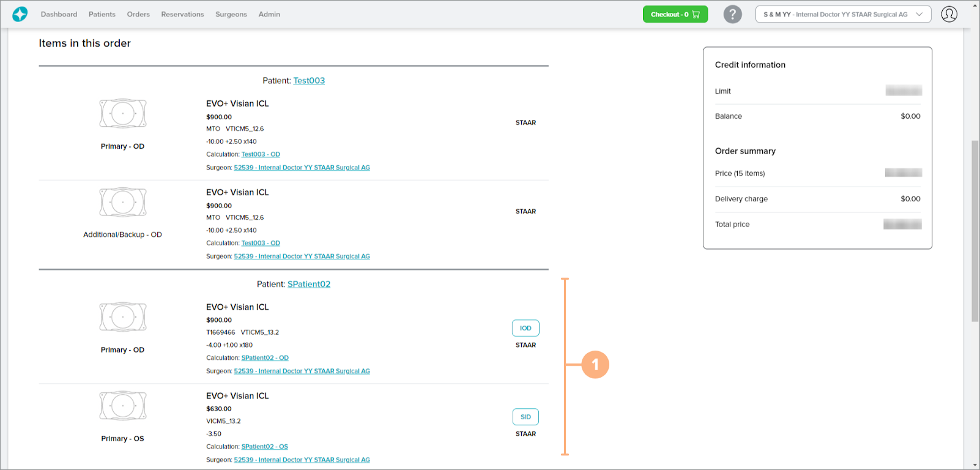
Task: Open the Surgeons page
Action: pos(231,14)
